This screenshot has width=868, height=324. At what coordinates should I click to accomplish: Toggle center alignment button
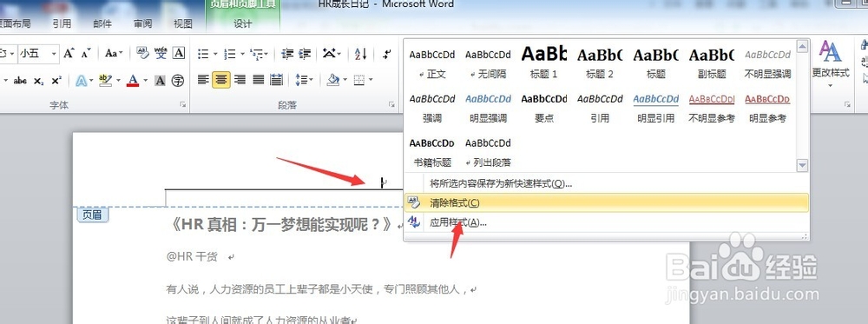click(220, 80)
